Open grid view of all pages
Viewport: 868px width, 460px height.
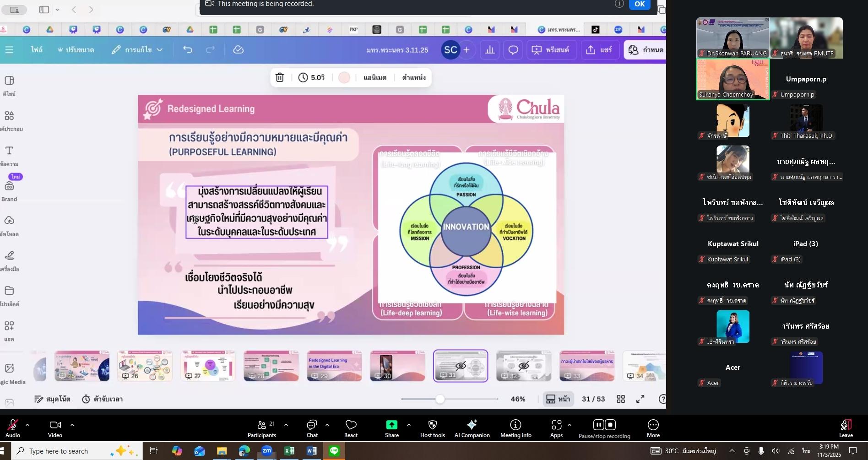(x=621, y=399)
